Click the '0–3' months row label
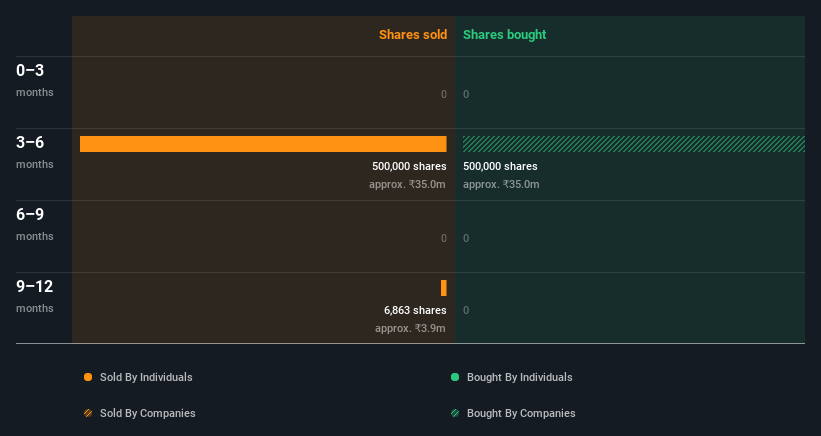This screenshot has width=821, height=436. click(x=30, y=70)
